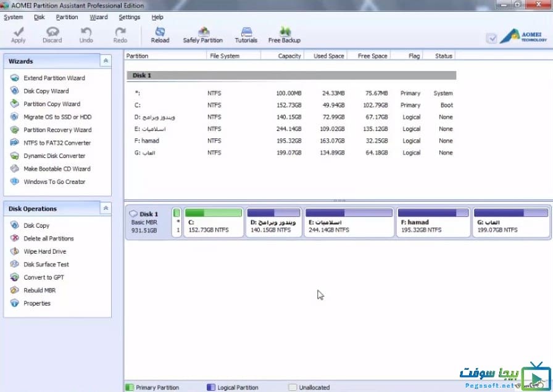Select E: 244.14GB block in disk map
Image resolution: width=553 pixels, height=392 pixels.
click(349, 222)
